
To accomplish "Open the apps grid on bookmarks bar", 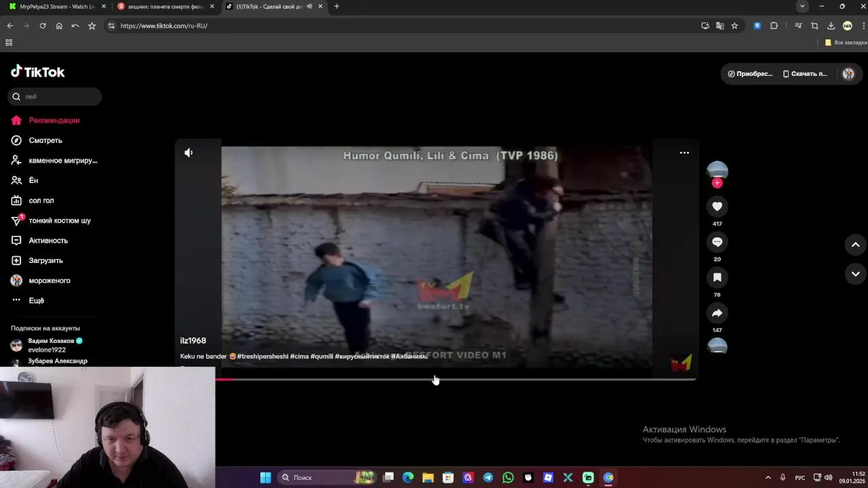I will tap(9, 43).
